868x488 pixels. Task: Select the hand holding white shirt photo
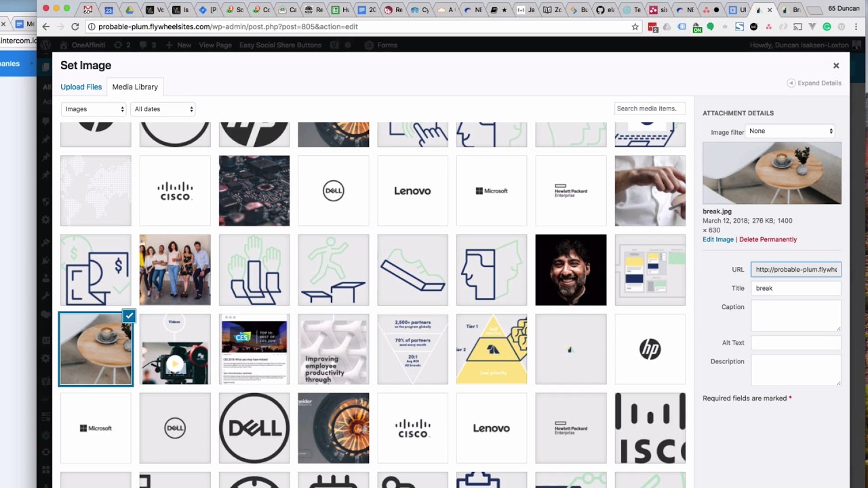coord(650,190)
